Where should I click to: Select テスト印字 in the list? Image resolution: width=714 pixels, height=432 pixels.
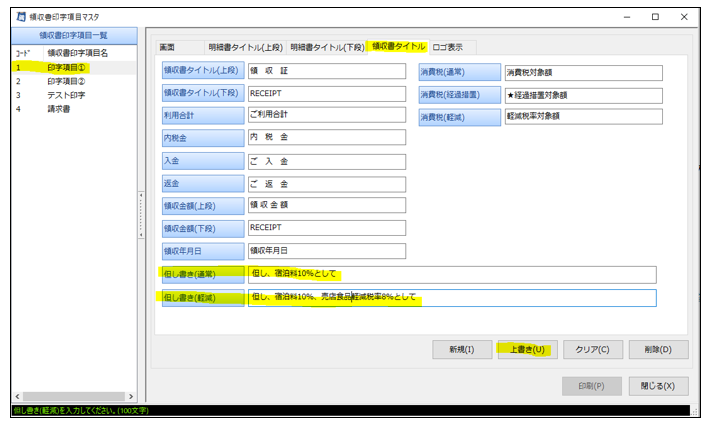[x=66, y=95]
